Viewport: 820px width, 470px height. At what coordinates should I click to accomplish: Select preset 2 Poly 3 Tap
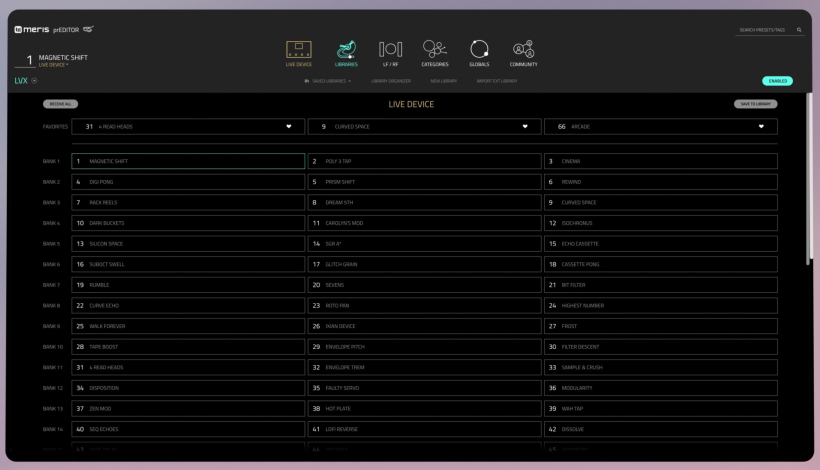[425, 161]
